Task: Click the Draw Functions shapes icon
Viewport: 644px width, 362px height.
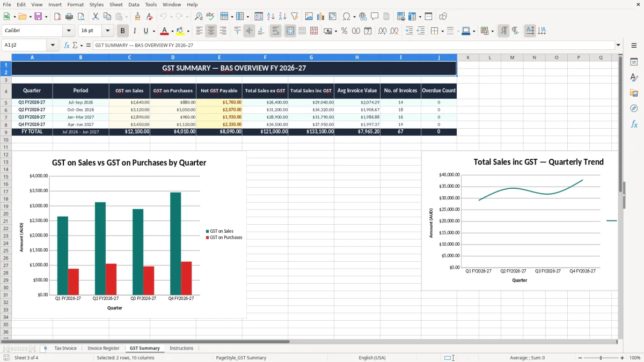Action: pyautogui.click(x=443, y=17)
